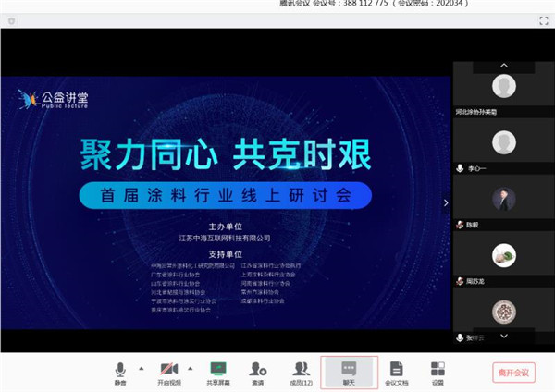Expand video options arrow beside 开启视频
555x392 pixels.
[x=191, y=368]
